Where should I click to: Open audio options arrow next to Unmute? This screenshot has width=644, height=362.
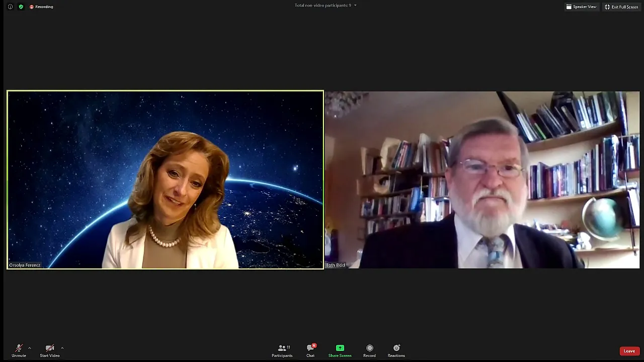tap(30, 348)
